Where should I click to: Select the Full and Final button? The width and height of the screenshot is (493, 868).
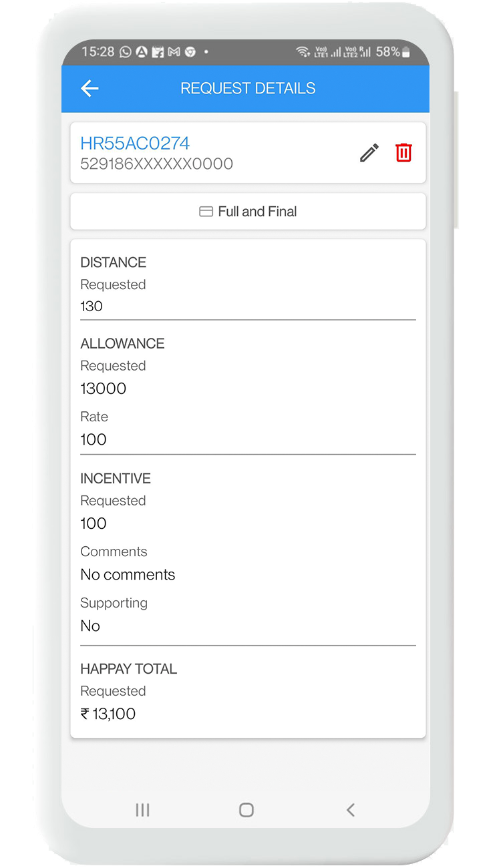(248, 212)
